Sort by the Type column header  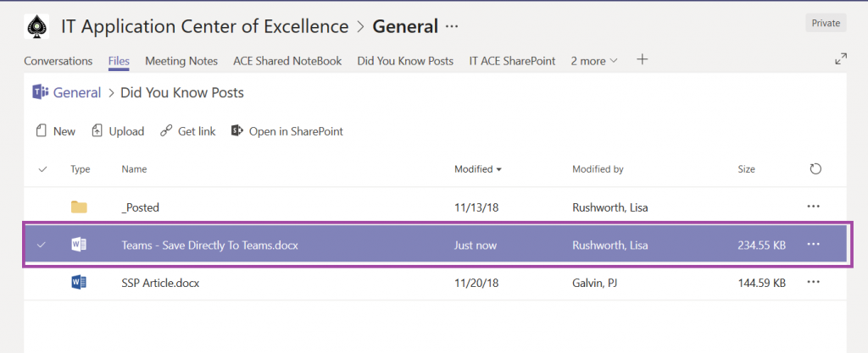tap(81, 169)
